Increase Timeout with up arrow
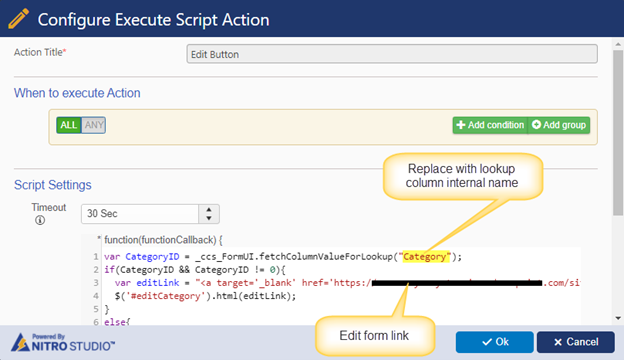 click(x=209, y=209)
